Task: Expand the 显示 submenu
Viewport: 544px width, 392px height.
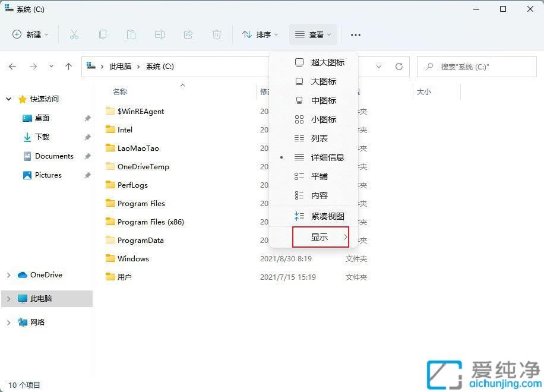Action: [x=321, y=236]
